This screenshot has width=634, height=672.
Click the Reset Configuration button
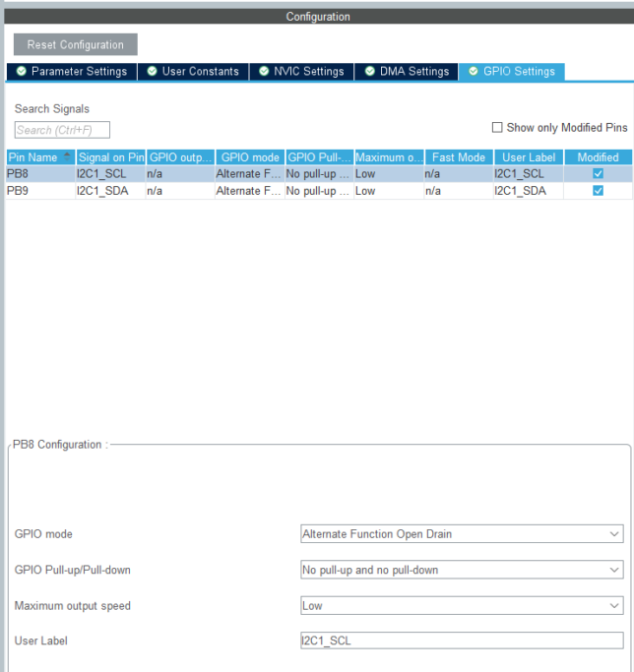point(76,44)
